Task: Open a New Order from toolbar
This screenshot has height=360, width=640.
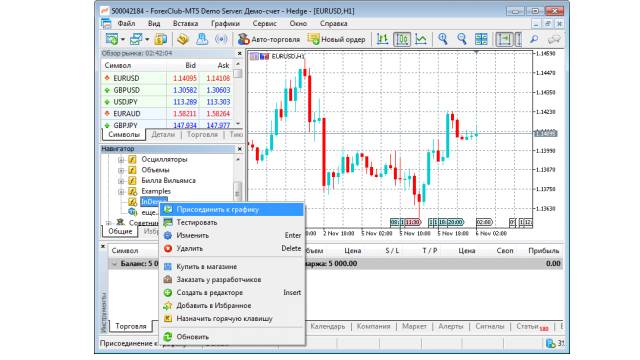Action: click(336, 40)
